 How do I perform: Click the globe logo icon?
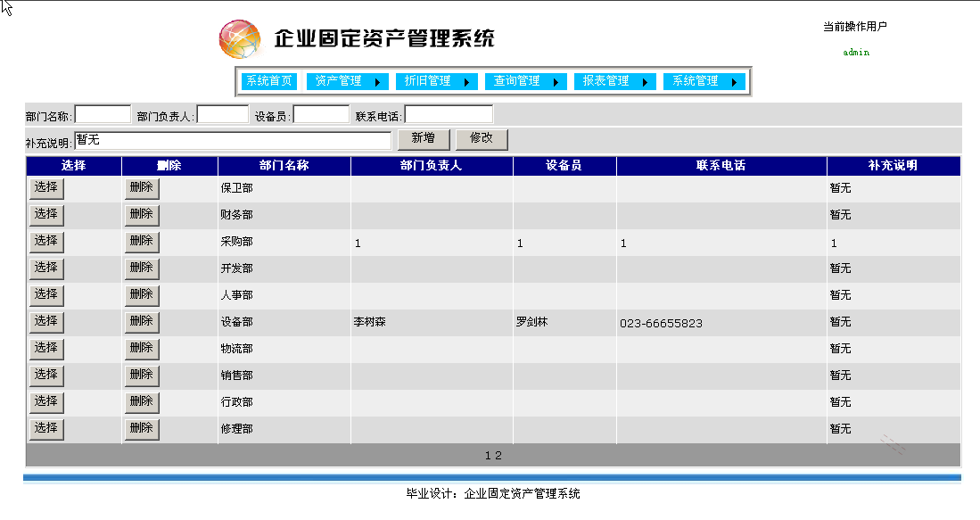coord(240,38)
